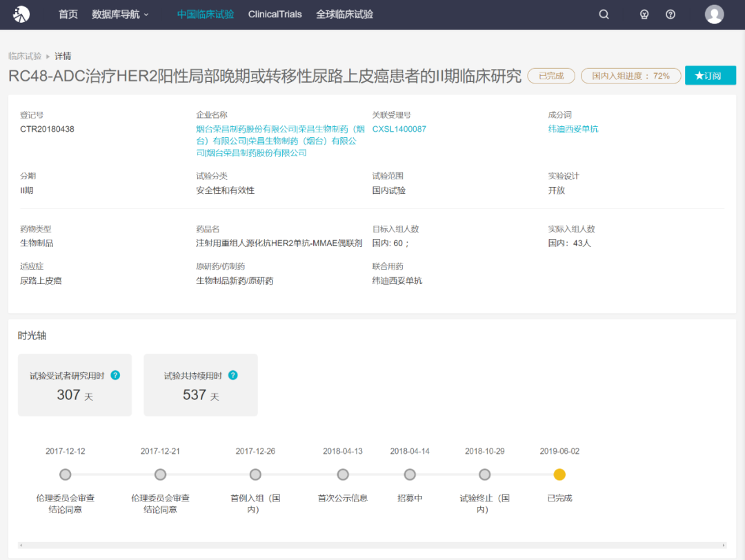This screenshot has height=560, width=745.
Task: Expand the 数据库导航 dropdown
Action: (x=120, y=14)
